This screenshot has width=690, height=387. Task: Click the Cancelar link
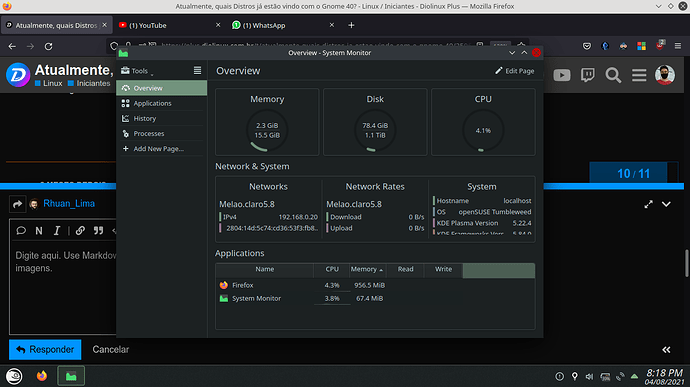point(110,350)
